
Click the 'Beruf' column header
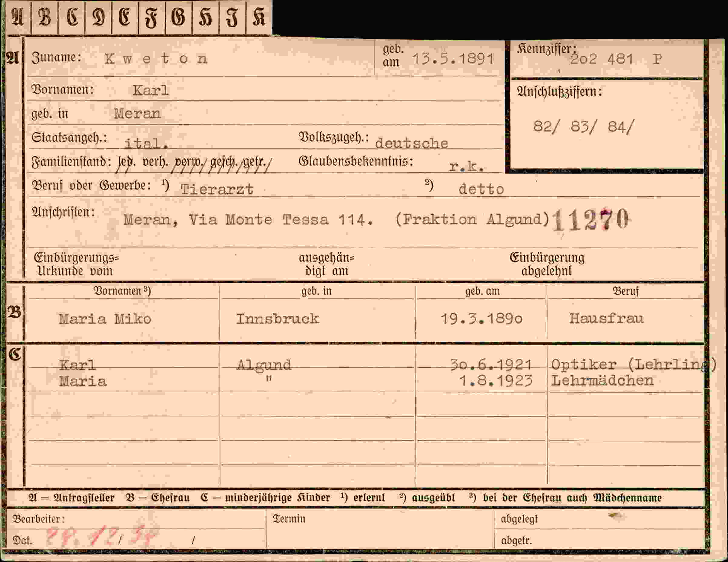625,291
